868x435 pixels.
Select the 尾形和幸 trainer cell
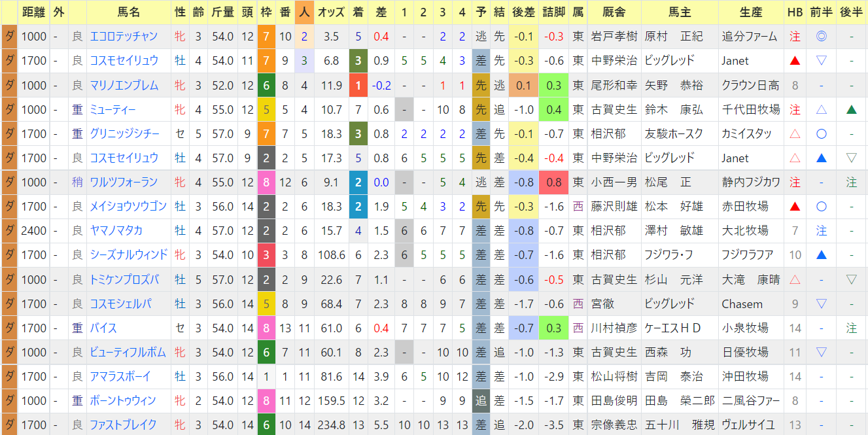pyautogui.click(x=614, y=85)
